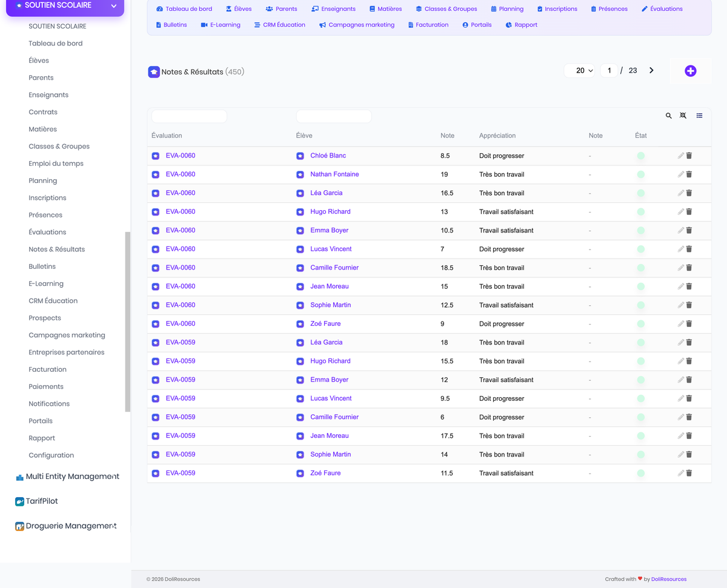
Task: Switch to the Bulletins tab in the top navigation
Action: (171, 25)
